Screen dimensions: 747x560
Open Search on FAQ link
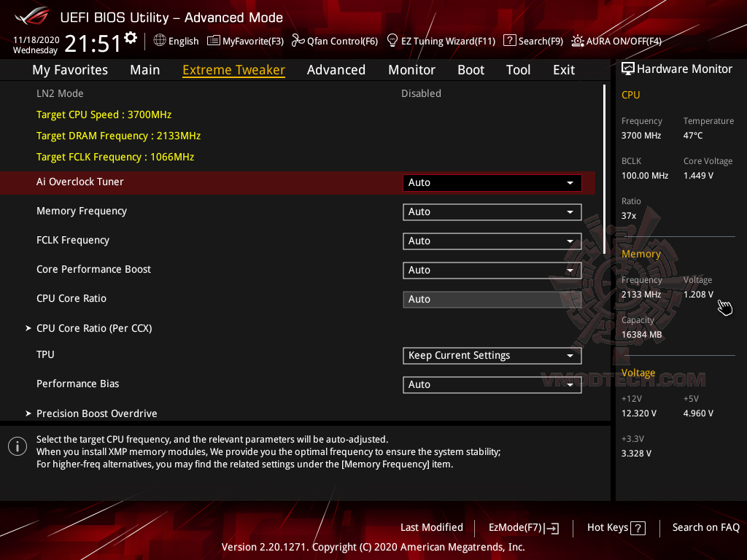pyautogui.click(x=705, y=527)
